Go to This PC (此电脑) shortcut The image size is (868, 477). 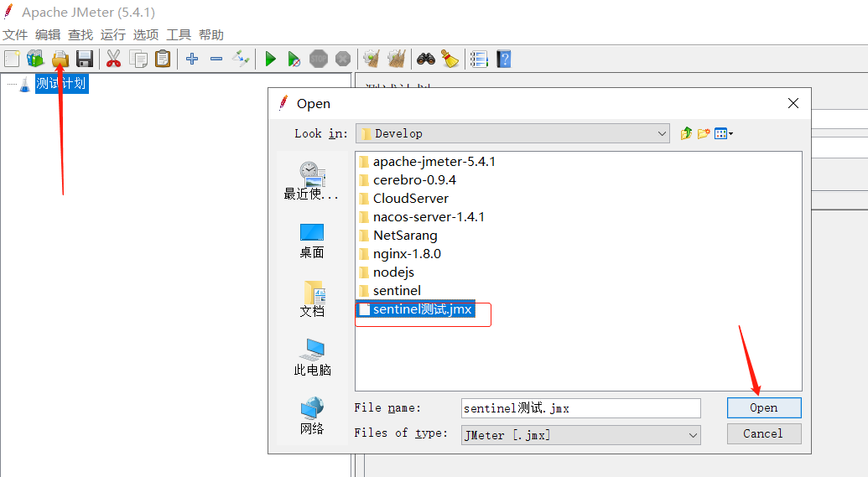coord(312,357)
